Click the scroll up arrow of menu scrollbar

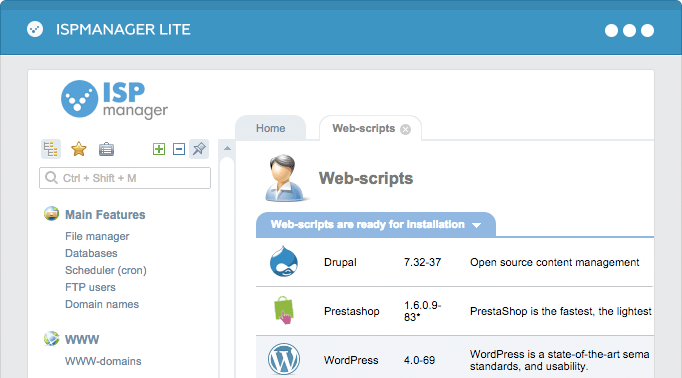coord(227,148)
